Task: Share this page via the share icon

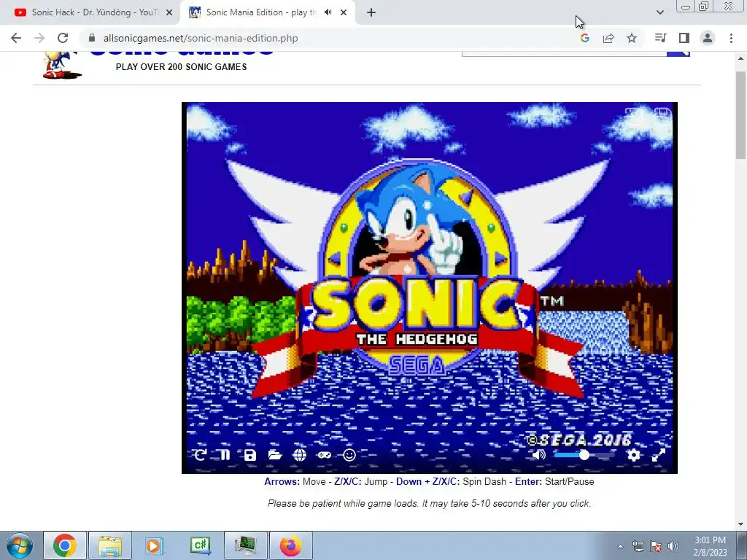Action: tap(608, 38)
